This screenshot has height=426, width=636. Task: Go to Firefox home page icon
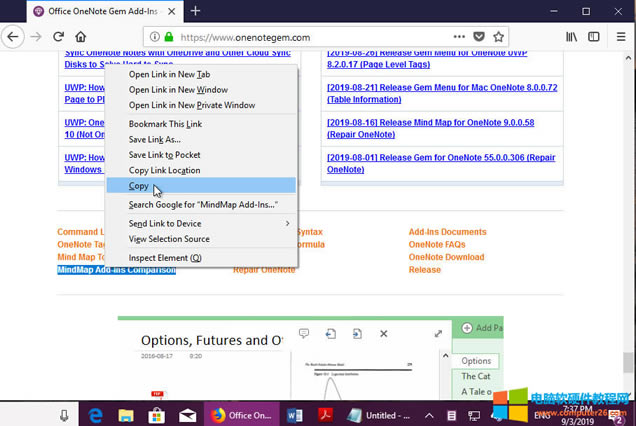(81, 37)
